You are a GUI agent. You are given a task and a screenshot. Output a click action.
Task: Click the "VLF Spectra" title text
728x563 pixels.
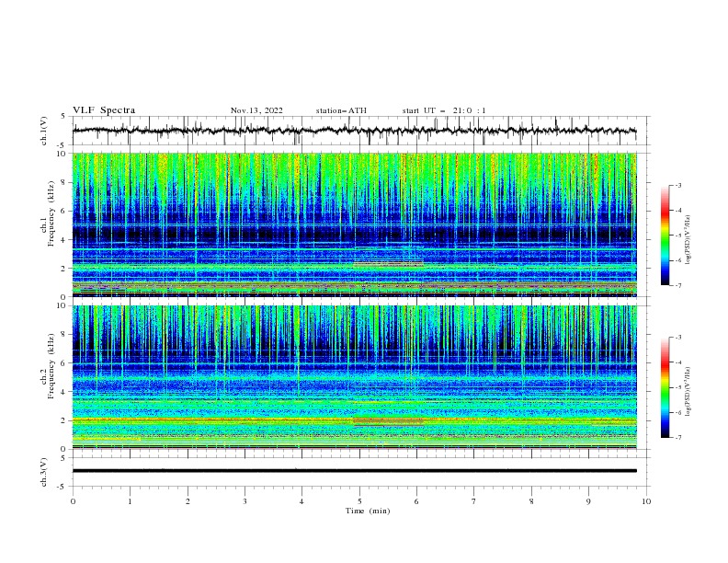(104, 110)
